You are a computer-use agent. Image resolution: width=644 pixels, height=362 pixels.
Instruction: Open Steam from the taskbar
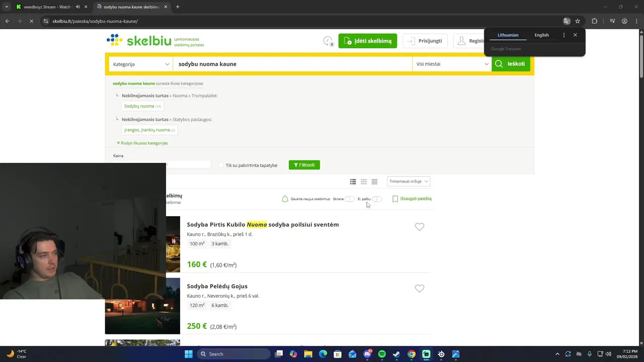[x=396, y=354]
